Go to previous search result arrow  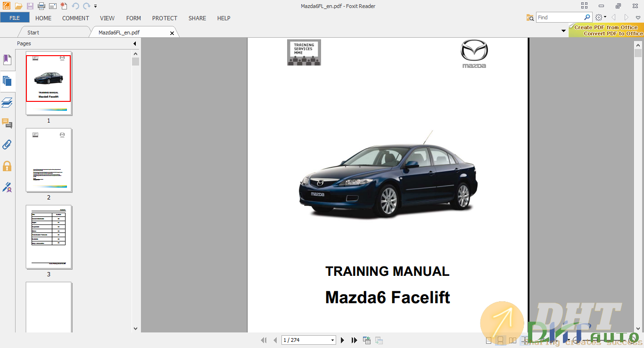(x=614, y=17)
